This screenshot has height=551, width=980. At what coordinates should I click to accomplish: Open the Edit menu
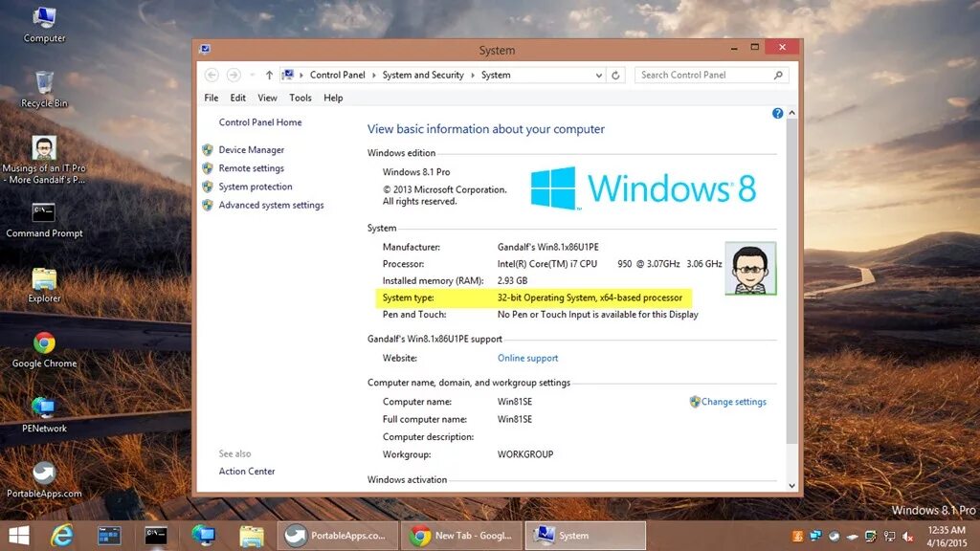(x=237, y=99)
